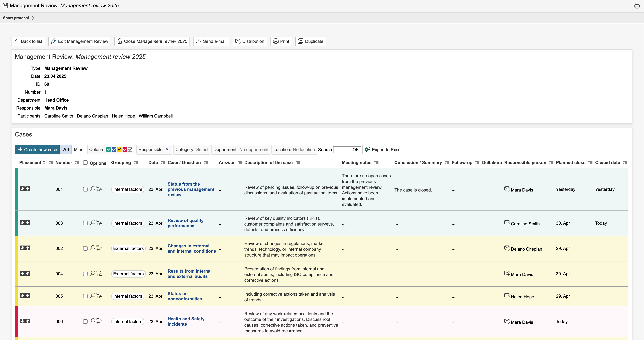Check the checkbox for case 005
This screenshot has height=340, width=644.
[x=85, y=296]
